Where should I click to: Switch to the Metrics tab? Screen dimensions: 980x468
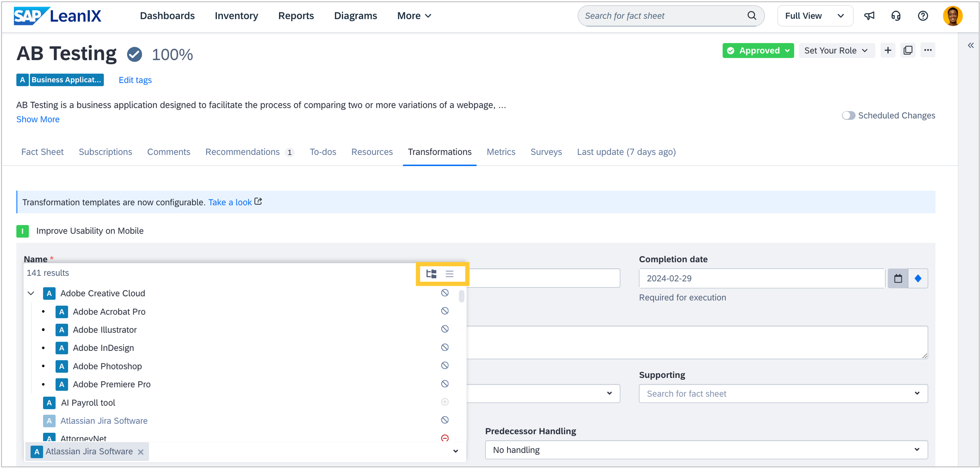click(501, 152)
